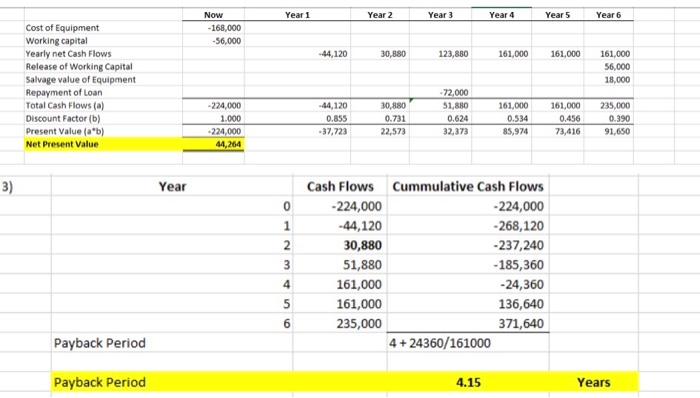The image size is (700, 398).
Task: Select the 'Now' column header cell
Action: [213, 15]
